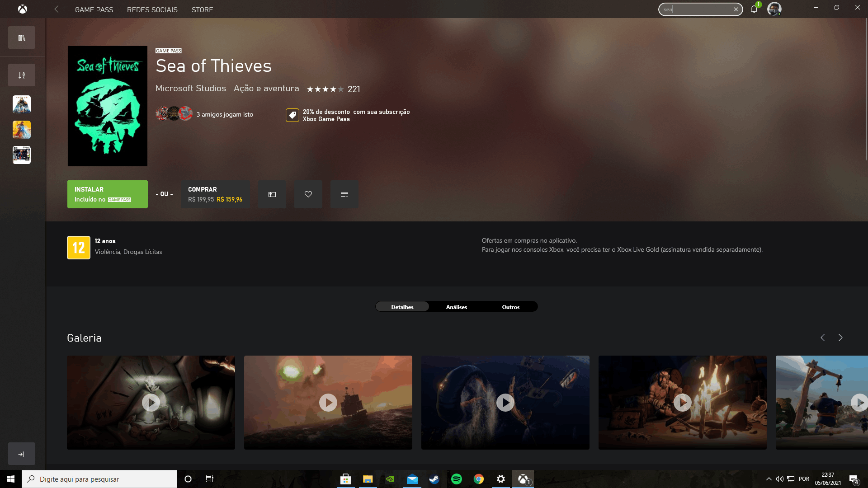Image resolution: width=868 pixels, height=488 pixels.
Task: Open second recent game thumbnail in sidebar
Action: click(x=22, y=130)
